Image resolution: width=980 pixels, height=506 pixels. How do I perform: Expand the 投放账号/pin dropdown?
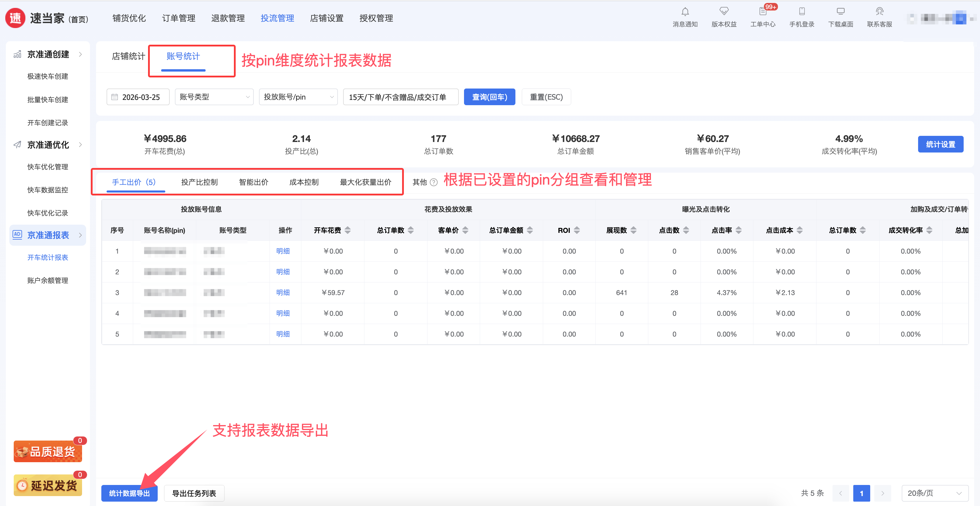tap(298, 97)
